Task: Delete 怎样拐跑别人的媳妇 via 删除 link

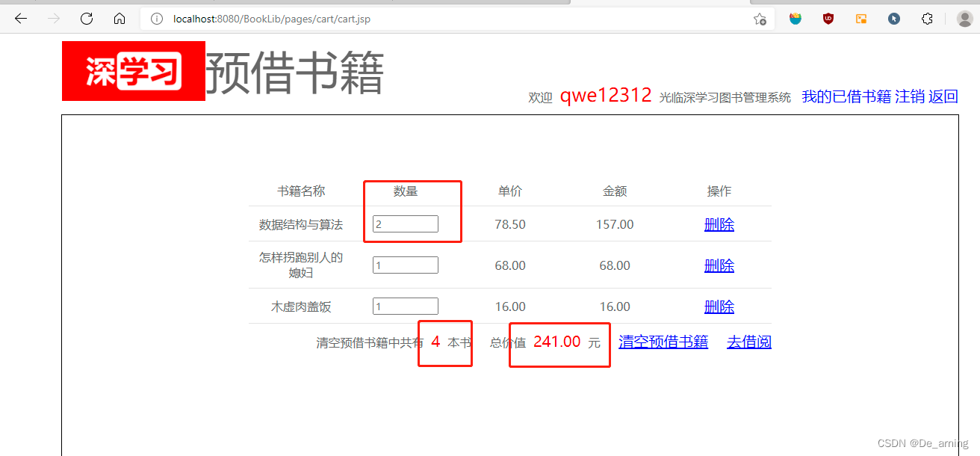Action: tap(719, 265)
